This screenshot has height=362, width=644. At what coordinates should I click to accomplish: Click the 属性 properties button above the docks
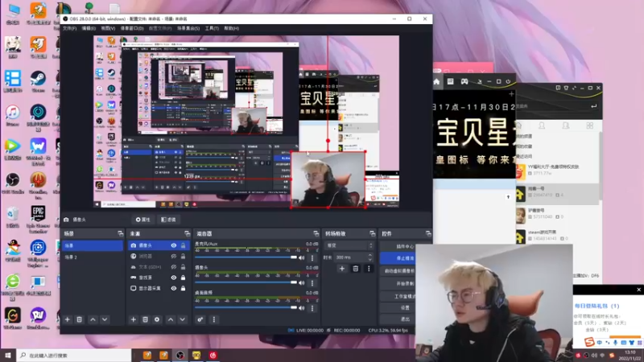click(143, 220)
